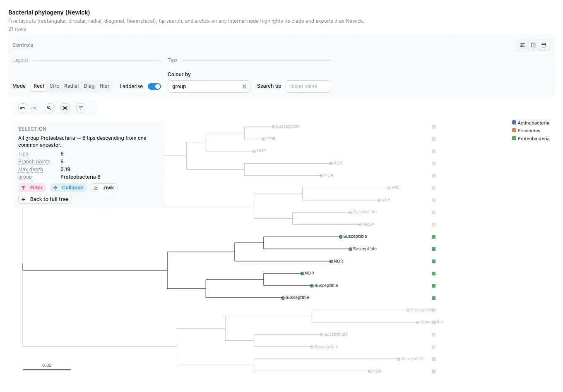This screenshot has width=563, height=392.
Task: Click the '0.19' max depth value
Action: click(65, 170)
